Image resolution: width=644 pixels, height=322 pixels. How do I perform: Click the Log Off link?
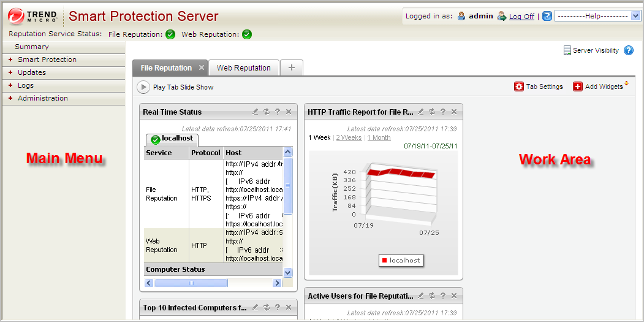coord(521,17)
